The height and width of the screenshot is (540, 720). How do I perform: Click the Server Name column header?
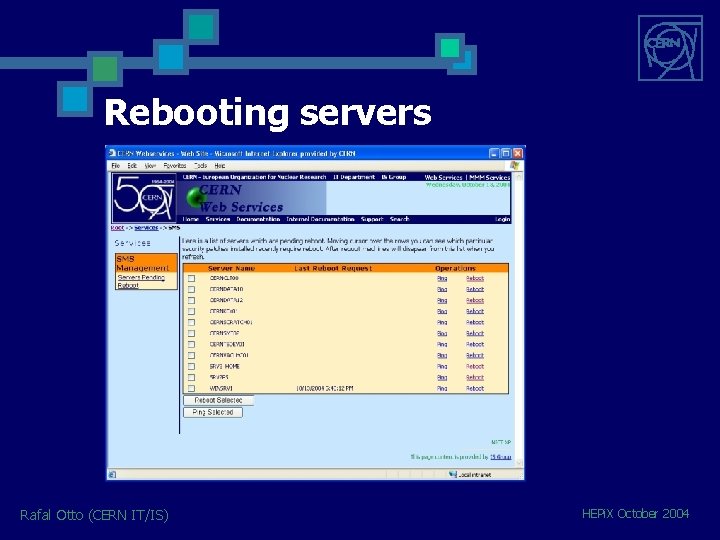coord(231,268)
